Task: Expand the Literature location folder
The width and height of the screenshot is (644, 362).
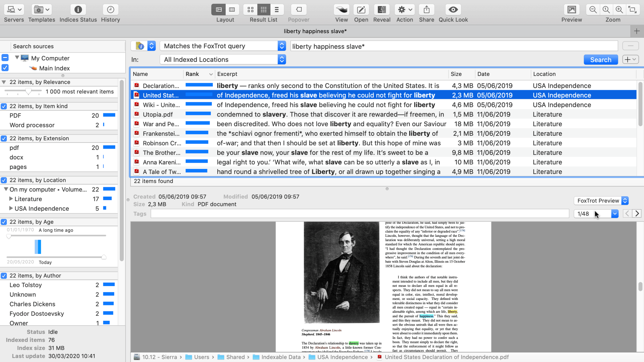Action: [x=11, y=199]
